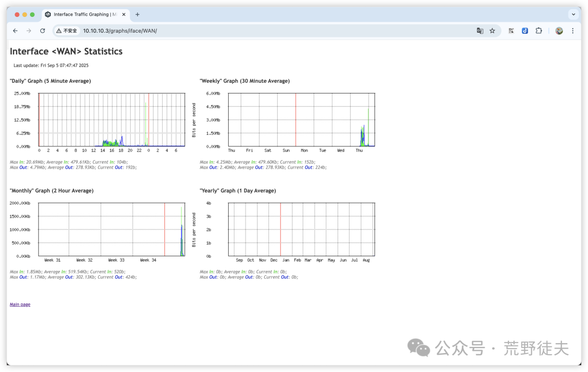Click the Monthly "Max In: 1.85Mb" stats line
The width and height of the screenshot is (588, 372).
(68, 271)
